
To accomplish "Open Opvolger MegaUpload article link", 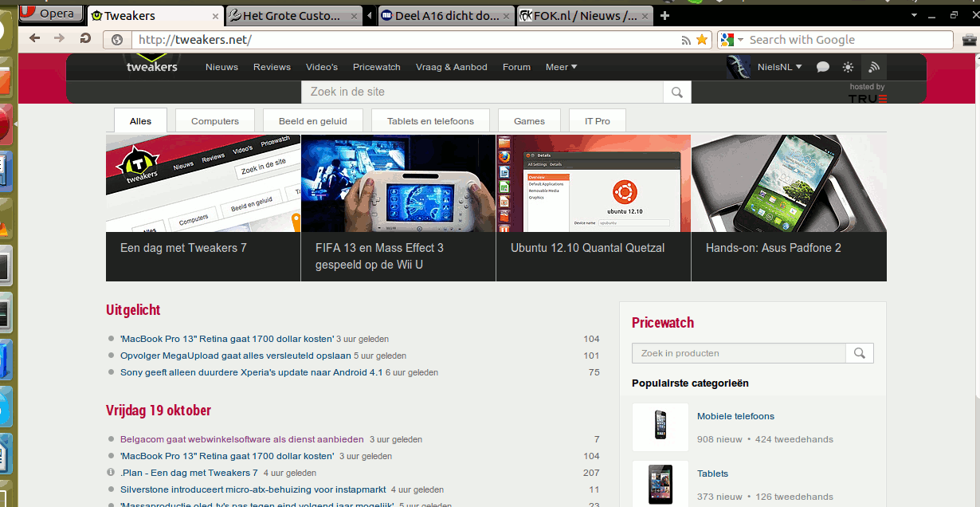I will tap(236, 356).
